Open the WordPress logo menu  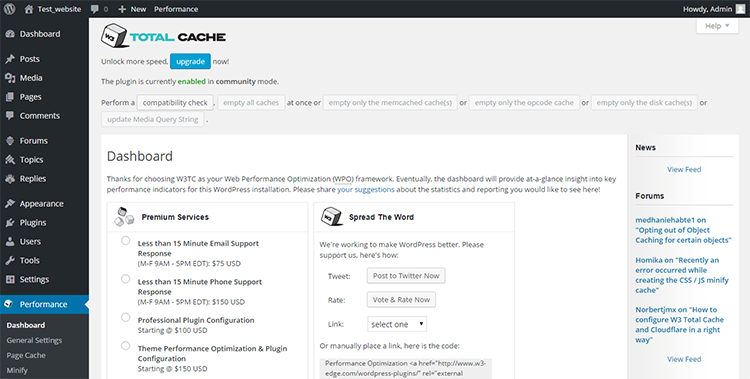point(9,9)
